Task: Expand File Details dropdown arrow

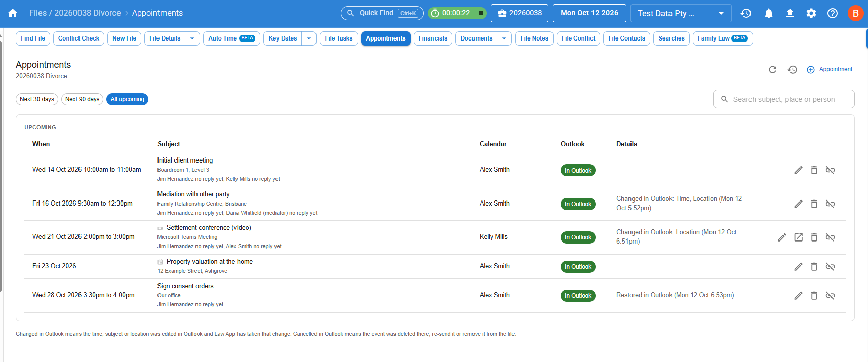Action: [192, 38]
